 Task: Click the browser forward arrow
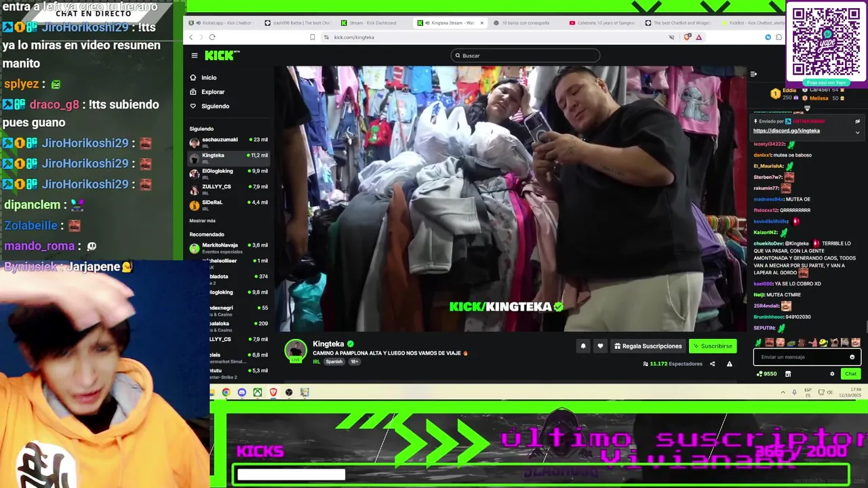[201, 37]
